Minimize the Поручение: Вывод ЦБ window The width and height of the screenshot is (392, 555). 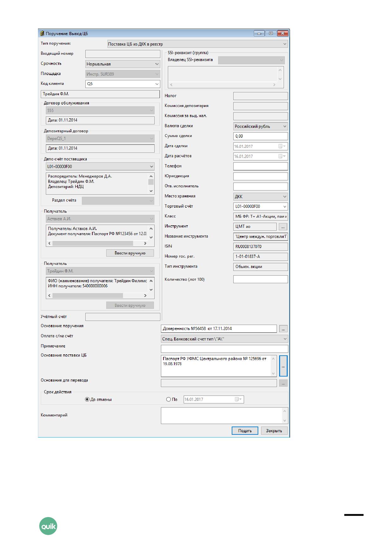(x=259, y=33)
